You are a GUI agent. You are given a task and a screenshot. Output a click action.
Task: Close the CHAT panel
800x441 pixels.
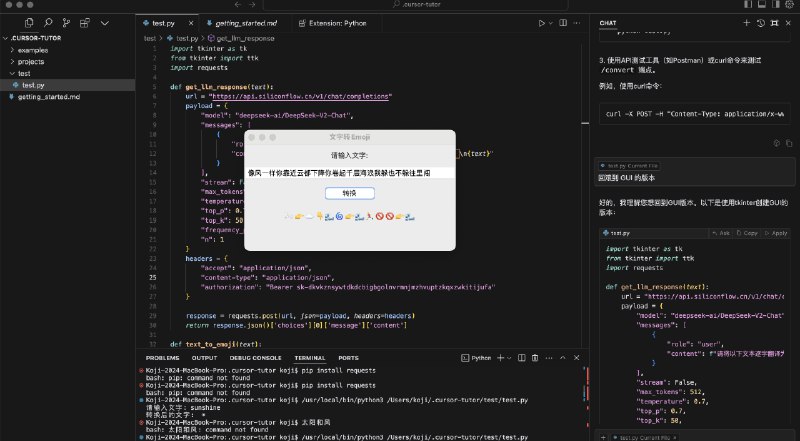point(789,23)
